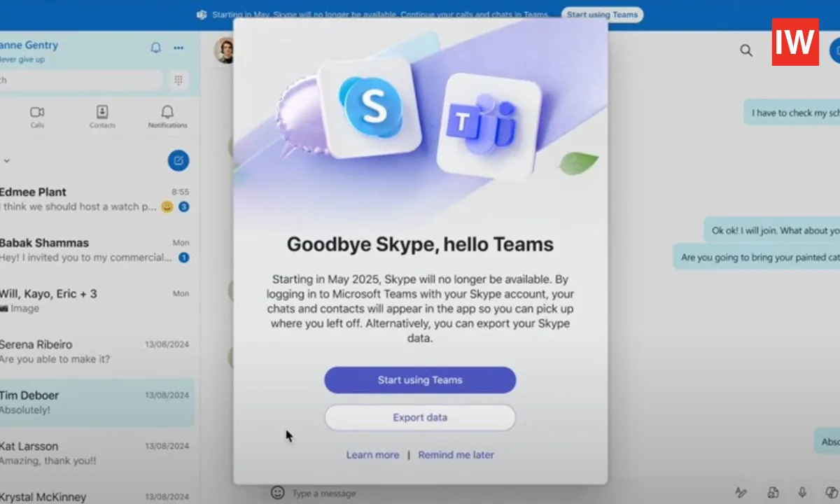Screen dimensions: 840x504
Task: Select the Babak Shammas chat
Action: (84, 250)
